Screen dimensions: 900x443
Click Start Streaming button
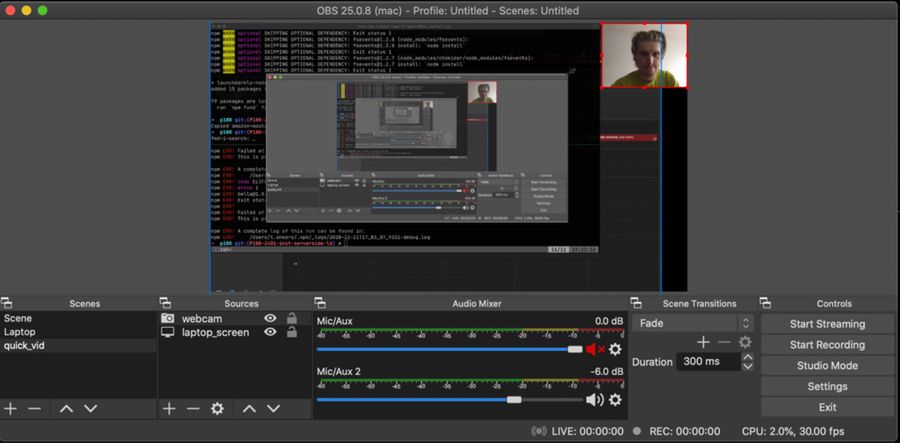click(x=827, y=324)
